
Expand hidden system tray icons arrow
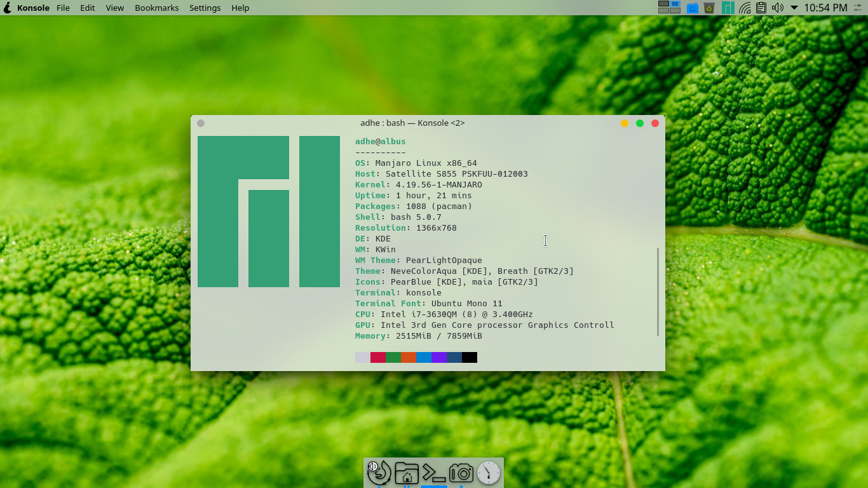point(794,8)
